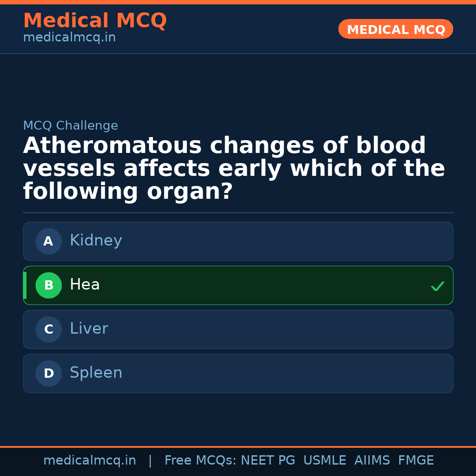Click the green B letter badge
Viewport: 476px width, 476px height.
(48, 285)
